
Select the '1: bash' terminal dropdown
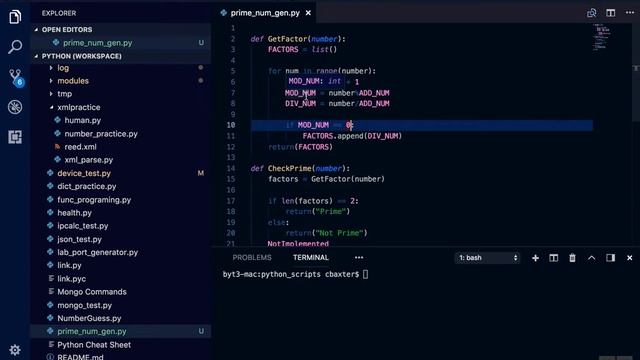[487, 258]
